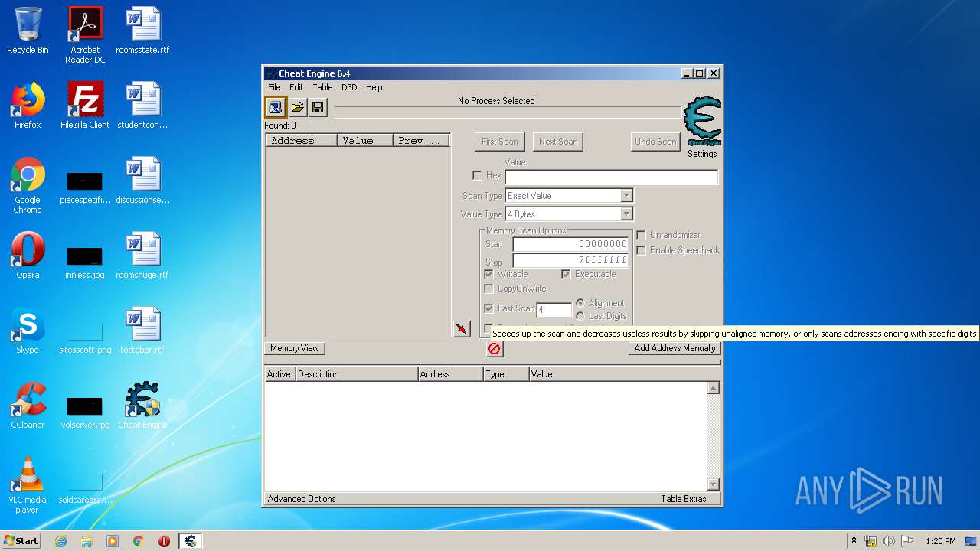
Task: Launch Skype from desktop
Action: point(28,331)
